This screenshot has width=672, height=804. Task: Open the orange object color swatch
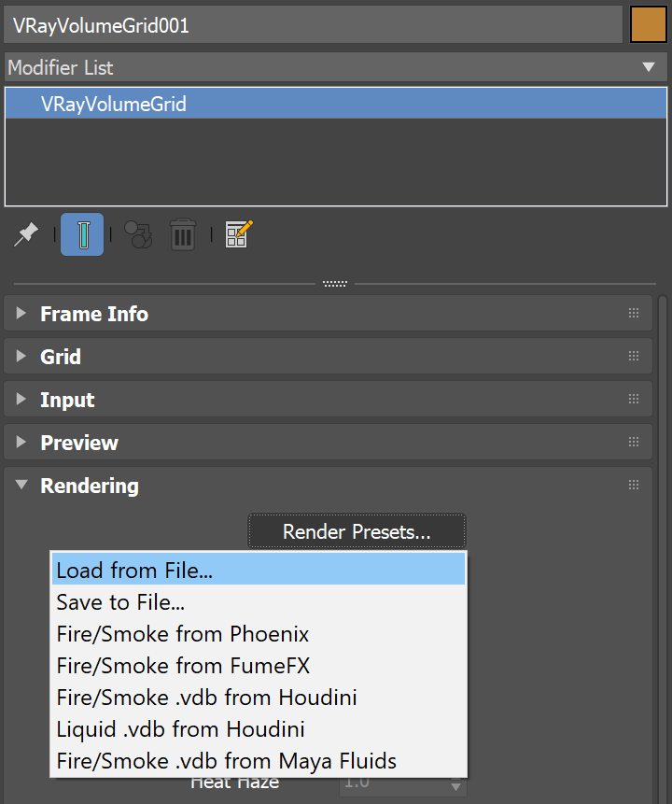click(649, 25)
